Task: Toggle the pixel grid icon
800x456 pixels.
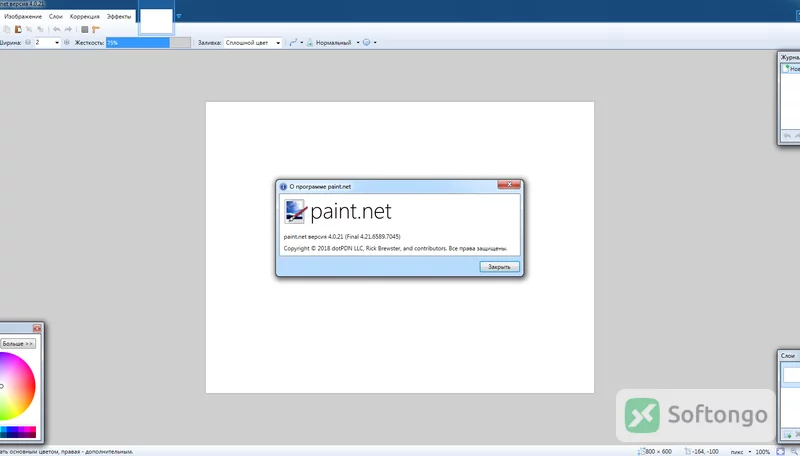Action: (85, 30)
